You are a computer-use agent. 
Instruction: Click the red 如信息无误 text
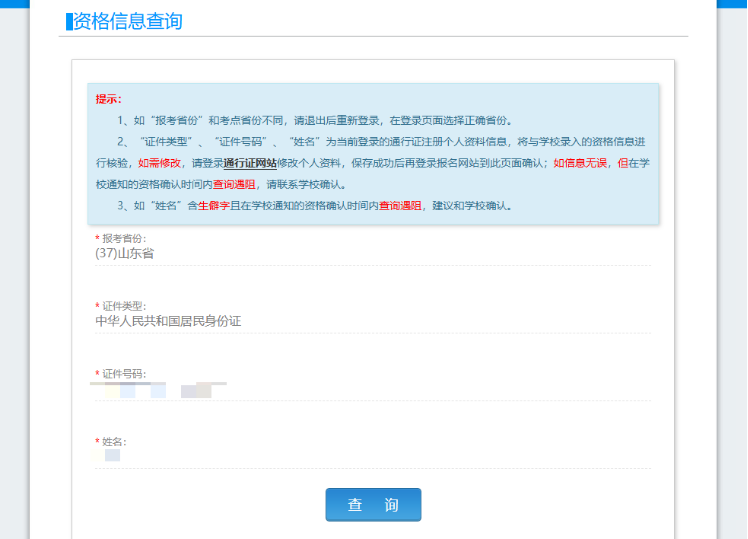(581, 163)
